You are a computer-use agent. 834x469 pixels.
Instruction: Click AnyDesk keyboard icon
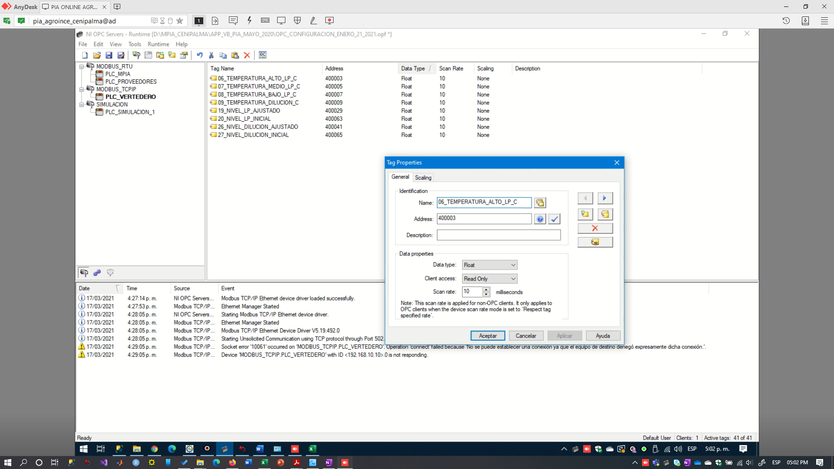pos(265,21)
